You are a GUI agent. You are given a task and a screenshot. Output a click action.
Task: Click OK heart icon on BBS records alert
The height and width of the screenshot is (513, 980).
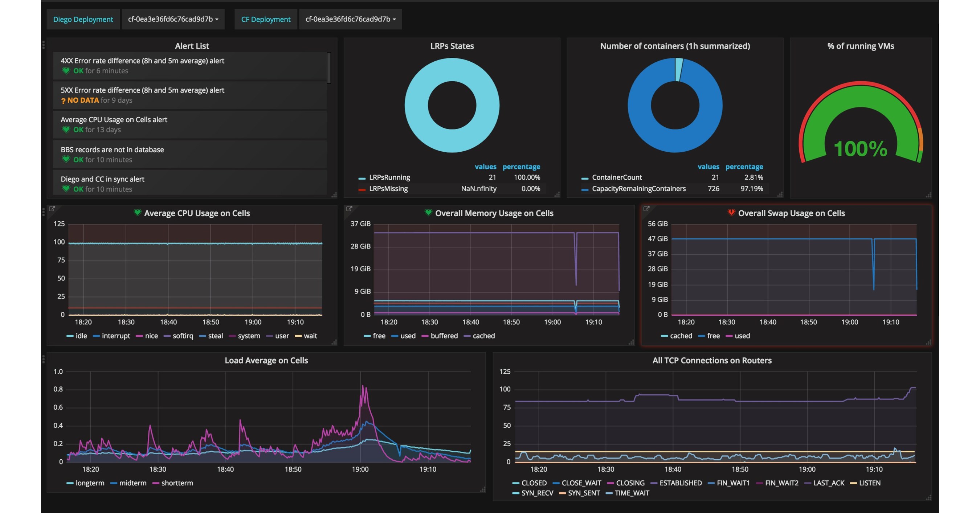(x=66, y=160)
